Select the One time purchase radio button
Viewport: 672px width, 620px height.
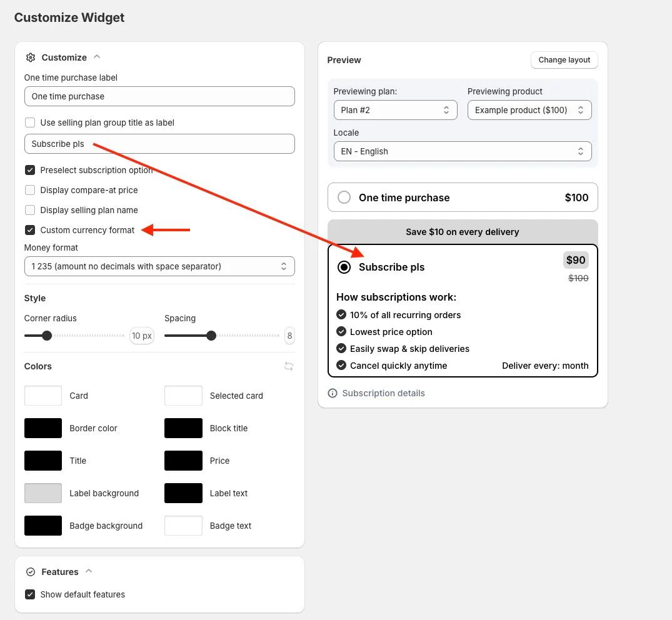click(344, 197)
